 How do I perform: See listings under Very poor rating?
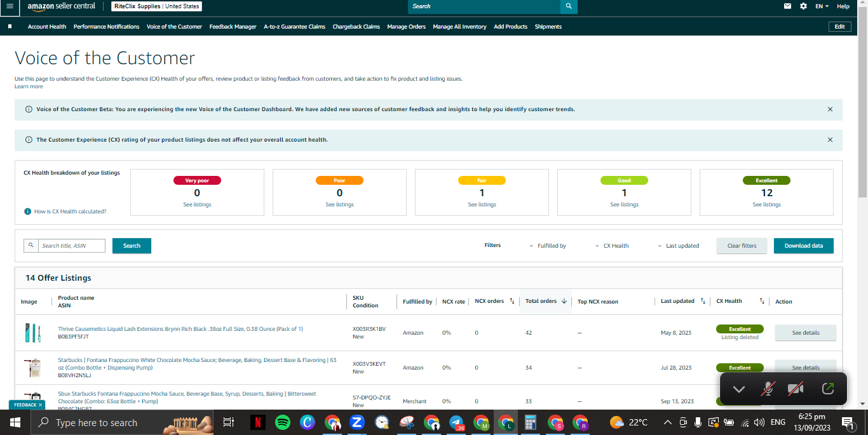(197, 204)
